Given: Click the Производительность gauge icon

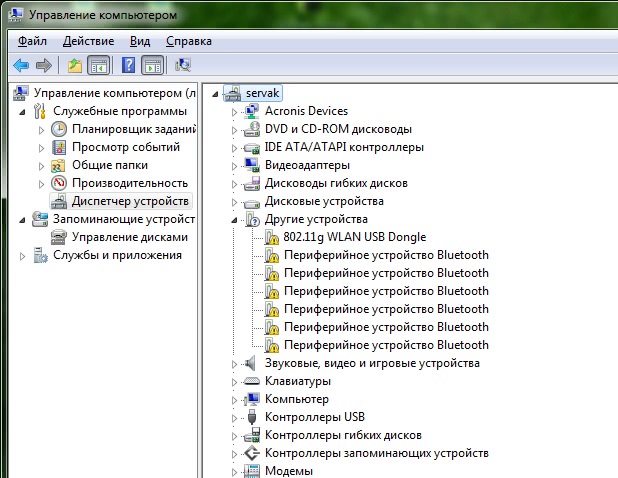Looking at the screenshot, I should click(59, 183).
